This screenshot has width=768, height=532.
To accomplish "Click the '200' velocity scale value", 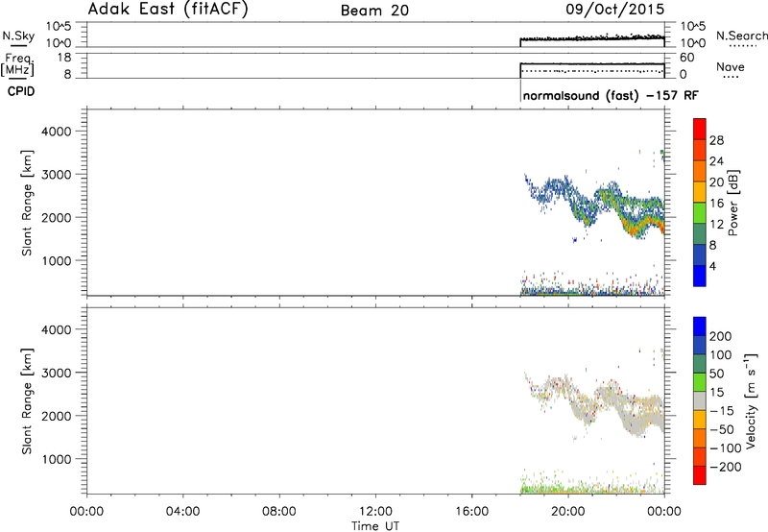I will point(721,336).
